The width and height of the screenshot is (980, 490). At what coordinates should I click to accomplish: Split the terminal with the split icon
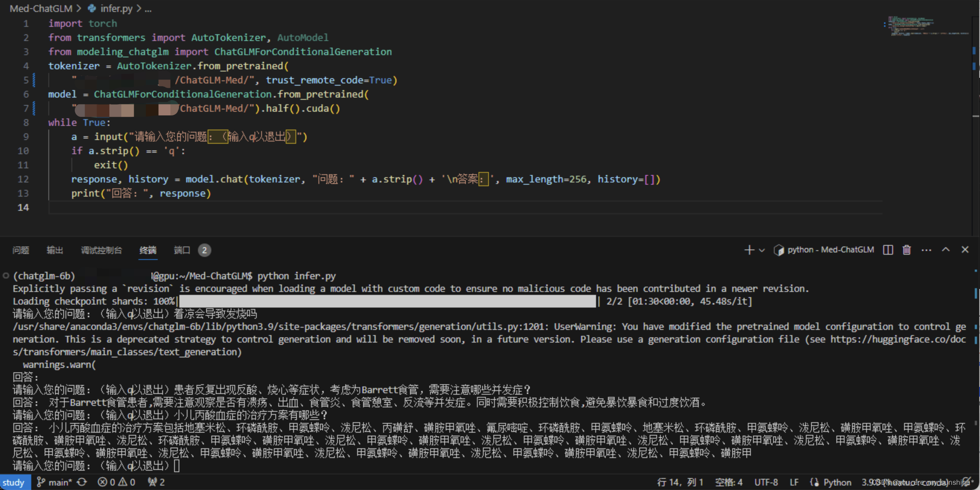point(888,250)
